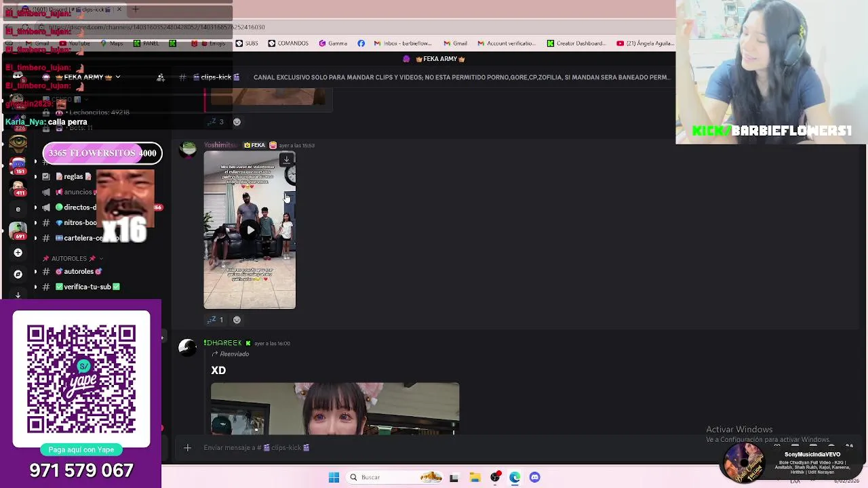Open the plus attachment button in message bar
868x488 pixels.
(x=188, y=447)
